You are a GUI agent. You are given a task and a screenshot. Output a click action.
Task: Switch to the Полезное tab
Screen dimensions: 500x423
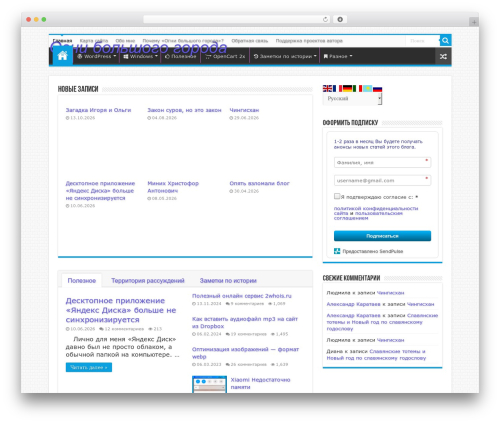(x=82, y=281)
